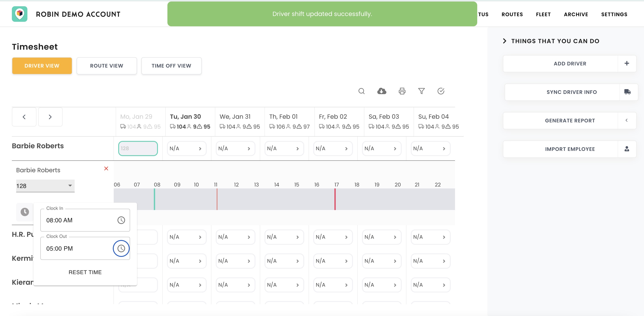The width and height of the screenshot is (644, 316).
Task: Open the timesheet search icon
Action: click(362, 91)
